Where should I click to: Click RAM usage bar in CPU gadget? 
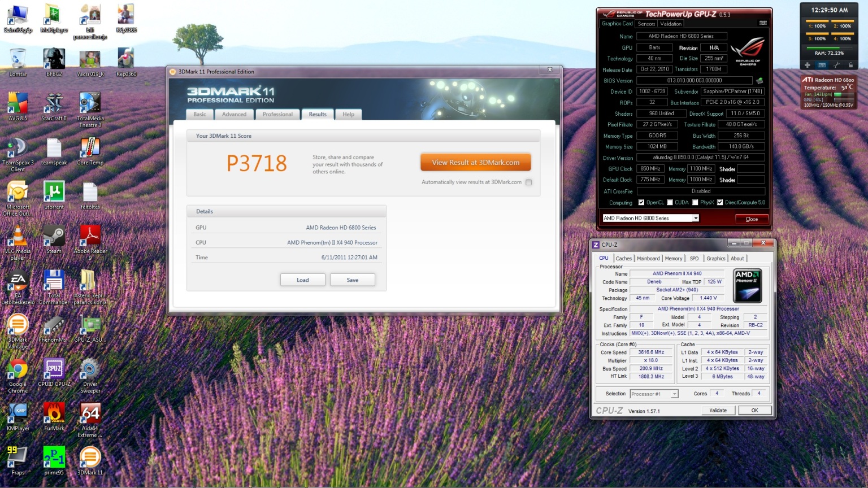[x=829, y=48]
